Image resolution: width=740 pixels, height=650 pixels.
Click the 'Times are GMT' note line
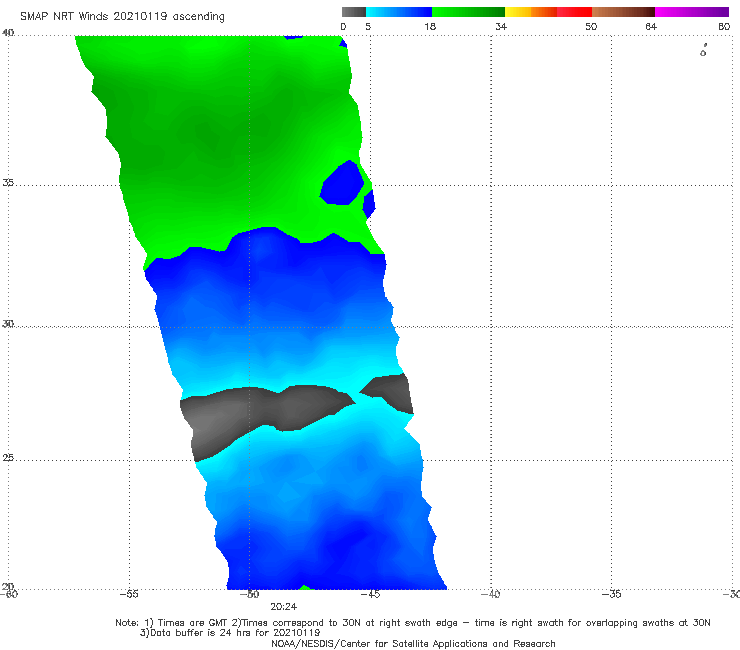click(x=412, y=623)
